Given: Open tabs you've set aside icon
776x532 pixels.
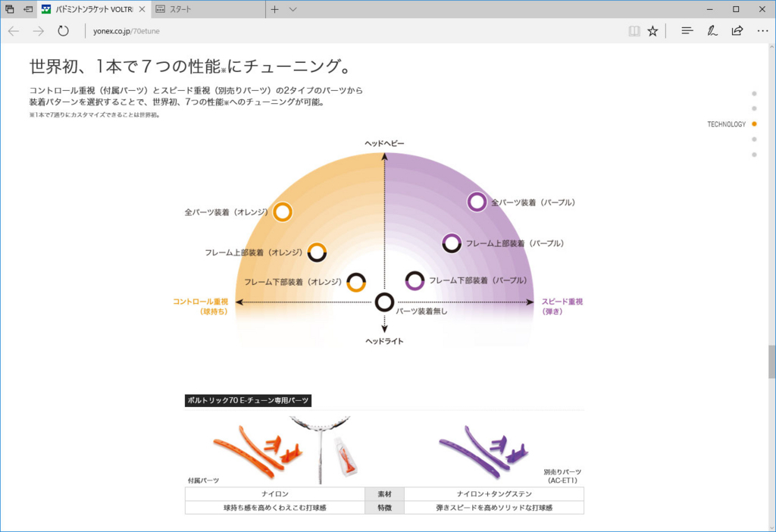Looking at the screenshot, I should [x=9, y=9].
